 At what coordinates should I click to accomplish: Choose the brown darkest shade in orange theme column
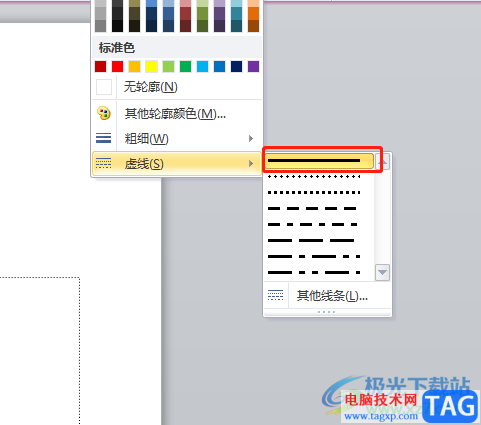tap(253, 26)
